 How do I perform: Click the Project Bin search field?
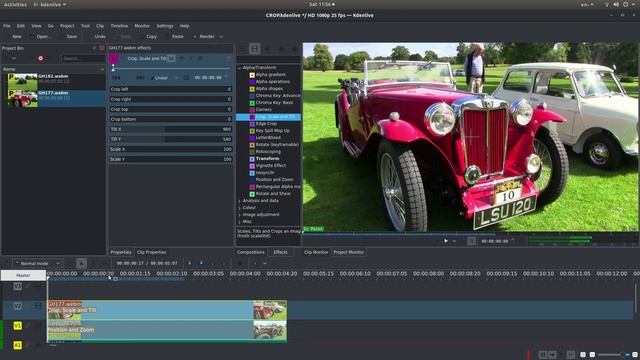83,59
